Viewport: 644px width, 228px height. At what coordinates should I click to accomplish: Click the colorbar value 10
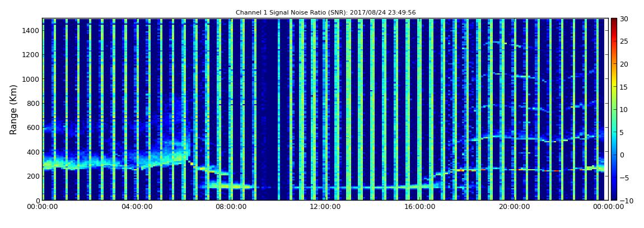624,109
